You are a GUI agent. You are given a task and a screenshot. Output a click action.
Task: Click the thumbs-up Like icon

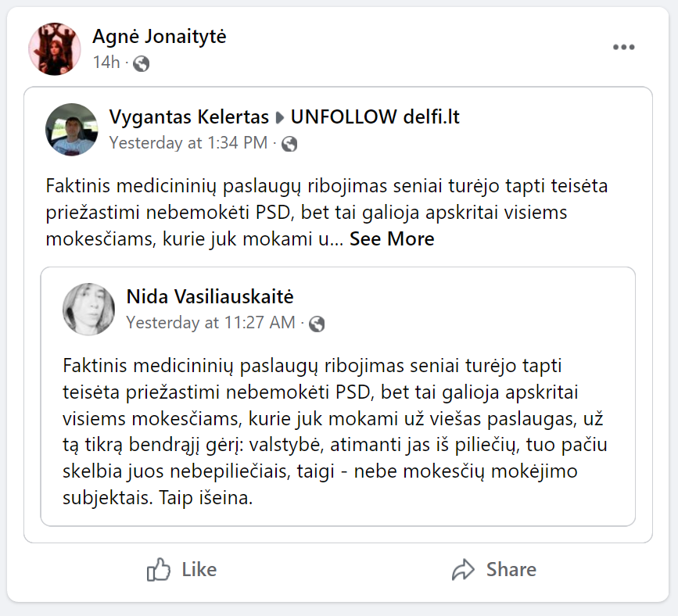[x=159, y=570]
